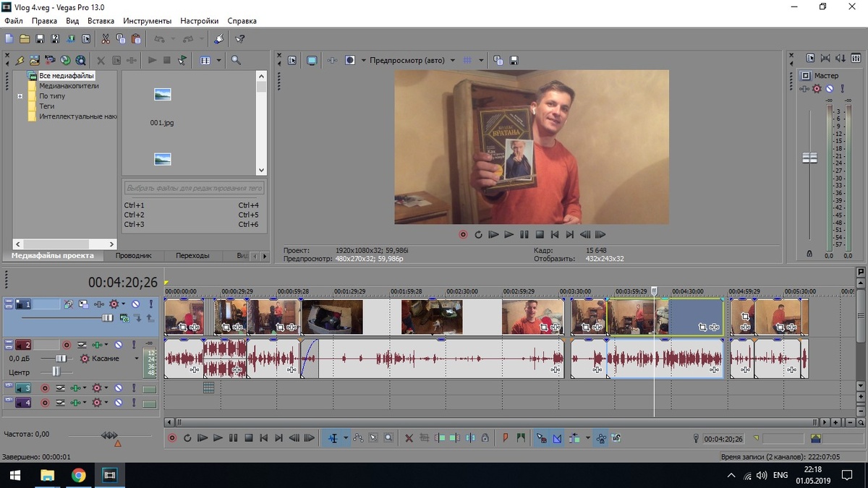Open track 1 automation settings dropdown arrow

pos(123,304)
